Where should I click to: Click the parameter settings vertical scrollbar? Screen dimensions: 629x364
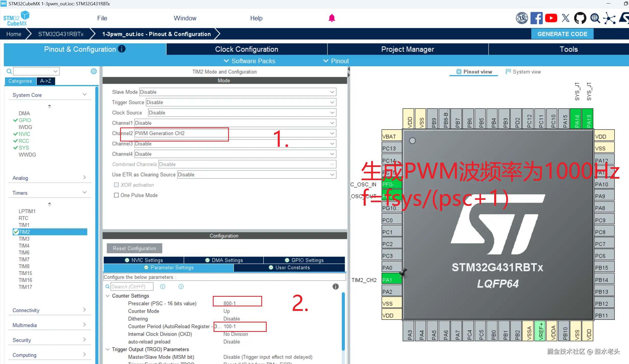click(343, 322)
